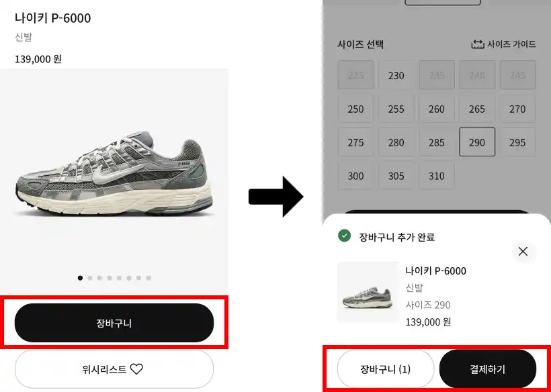The width and height of the screenshot is (551, 392).
Task: Click the 위시리스트 button
Action: tap(114, 368)
